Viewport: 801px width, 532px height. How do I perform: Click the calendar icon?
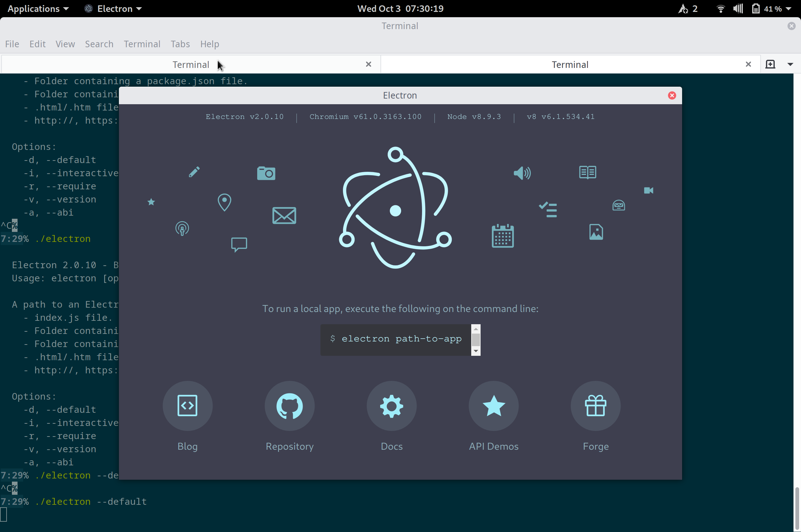point(503,236)
